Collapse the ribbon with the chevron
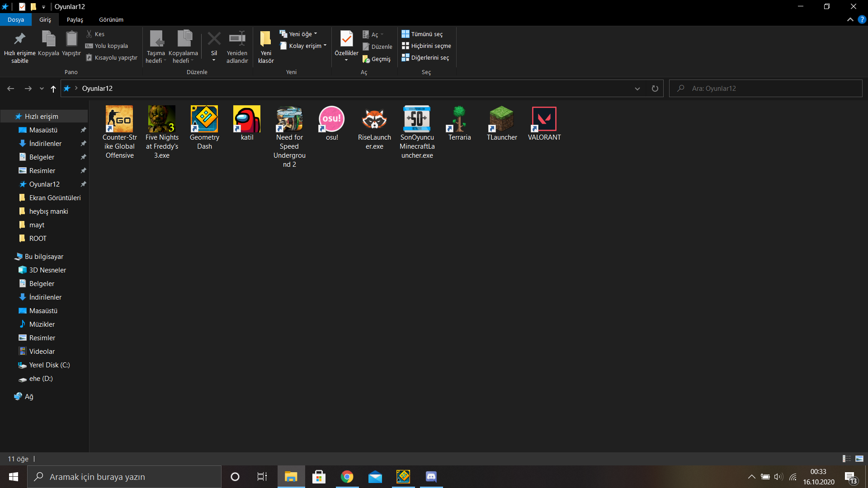The image size is (868, 488). (x=850, y=19)
